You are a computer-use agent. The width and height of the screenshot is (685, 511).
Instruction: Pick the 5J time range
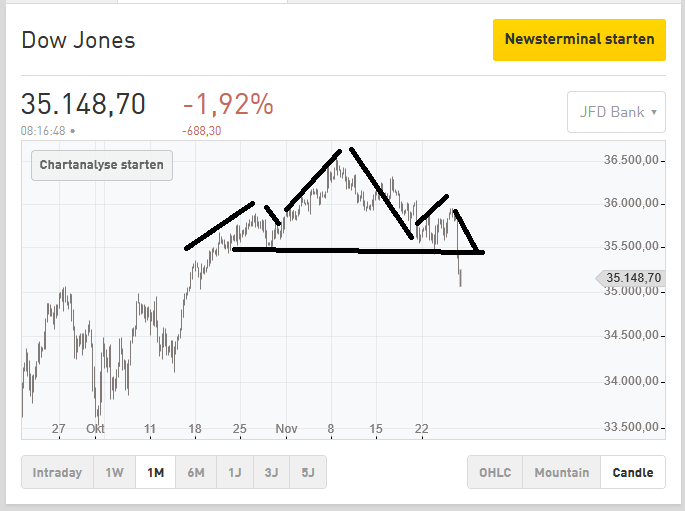pyautogui.click(x=308, y=473)
